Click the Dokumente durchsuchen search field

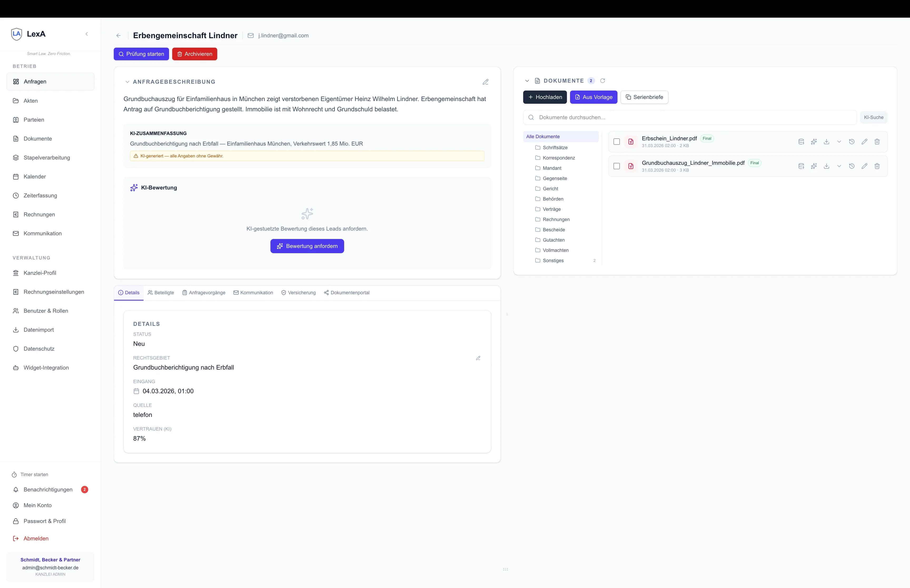tap(690, 118)
